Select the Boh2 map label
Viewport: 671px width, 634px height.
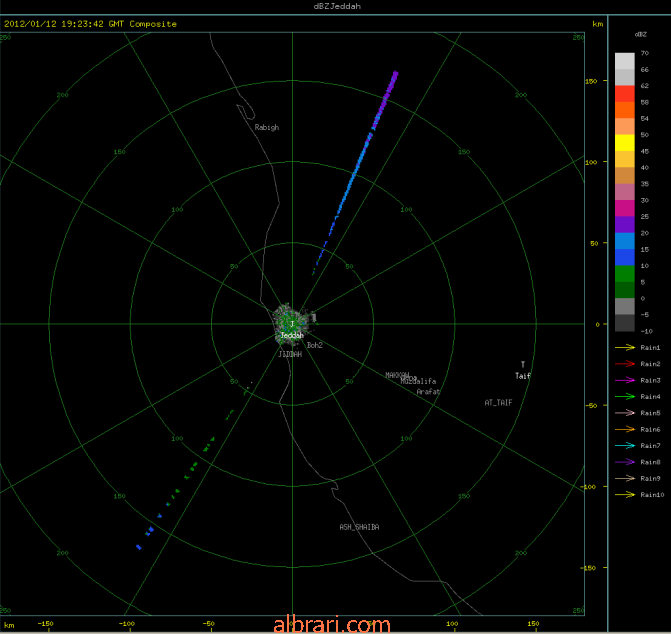click(x=315, y=345)
